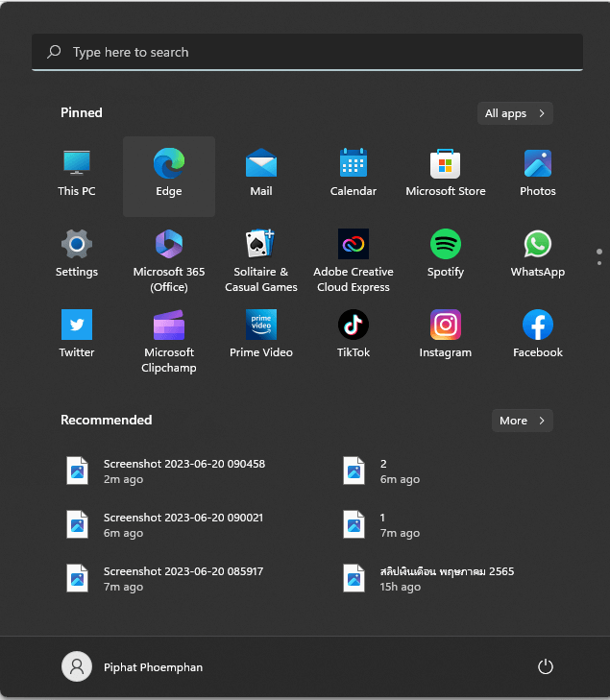
Task: Launch the Mail app
Action: pos(261,164)
